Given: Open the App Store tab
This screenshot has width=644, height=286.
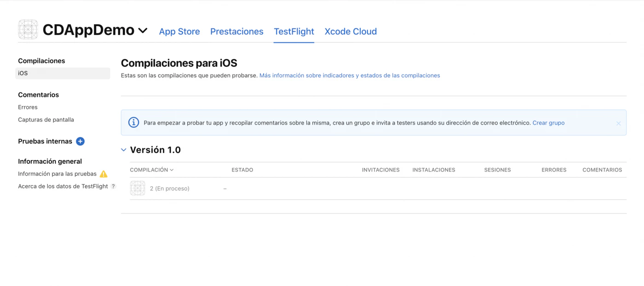Looking at the screenshot, I should tap(179, 31).
